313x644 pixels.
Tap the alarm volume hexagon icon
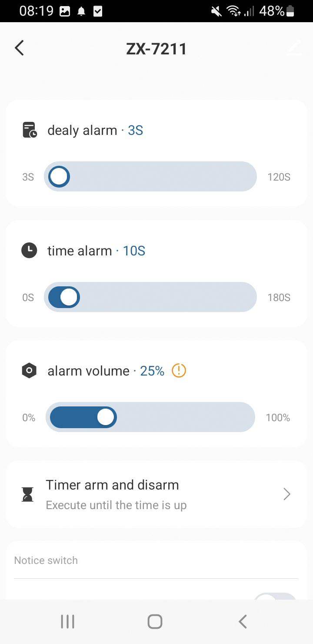click(29, 371)
